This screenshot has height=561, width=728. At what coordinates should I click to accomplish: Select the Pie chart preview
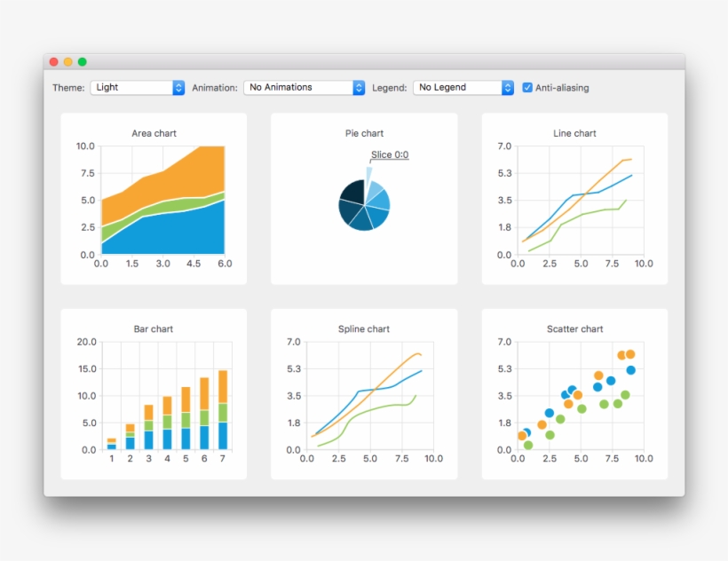(x=363, y=198)
